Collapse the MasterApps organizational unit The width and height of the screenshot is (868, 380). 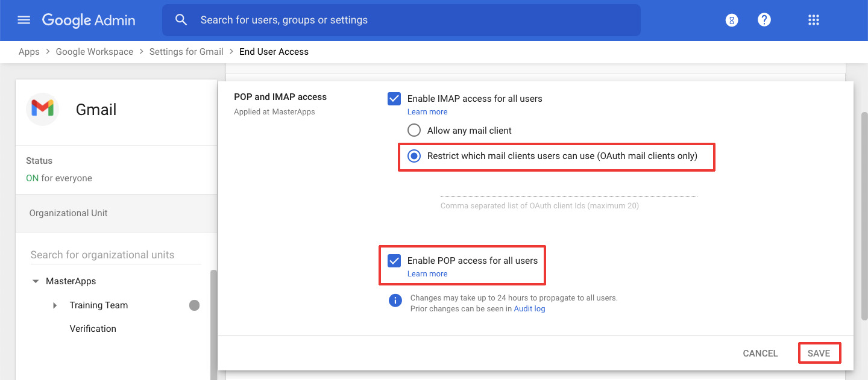click(34, 281)
